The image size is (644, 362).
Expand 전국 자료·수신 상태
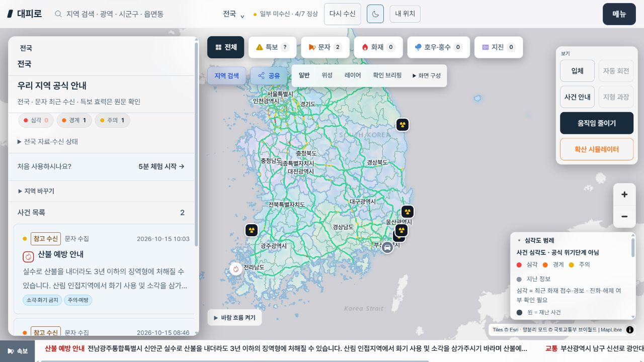pyautogui.click(x=48, y=142)
